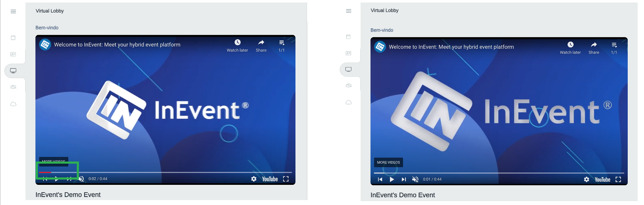Click calendar sidebar icon in left panel
Image resolution: width=644 pixels, height=205 pixels.
click(x=13, y=37)
